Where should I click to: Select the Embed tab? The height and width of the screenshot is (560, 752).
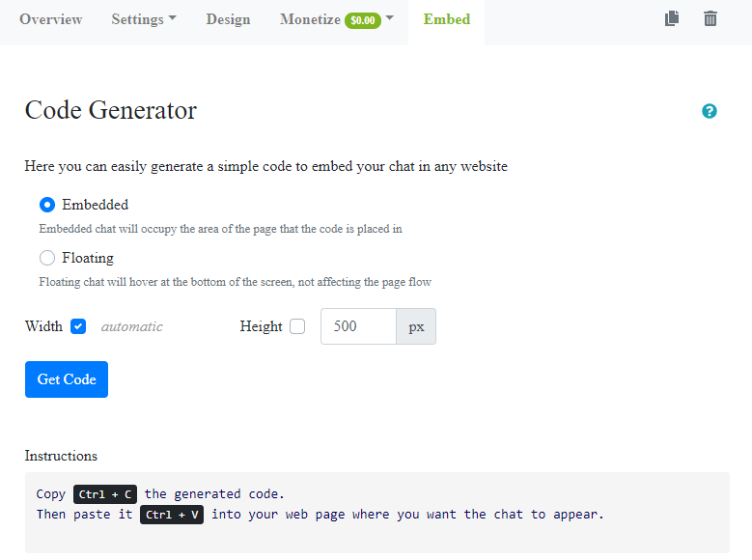point(446,19)
